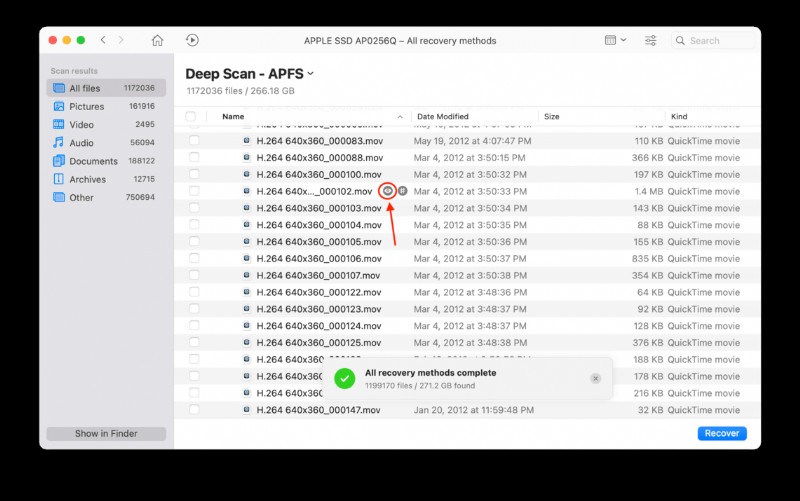The height and width of the screenshot is (501, 800).
Task: Click the Show in Finder button
Action: pyautogui.click(x=106, y=433)
